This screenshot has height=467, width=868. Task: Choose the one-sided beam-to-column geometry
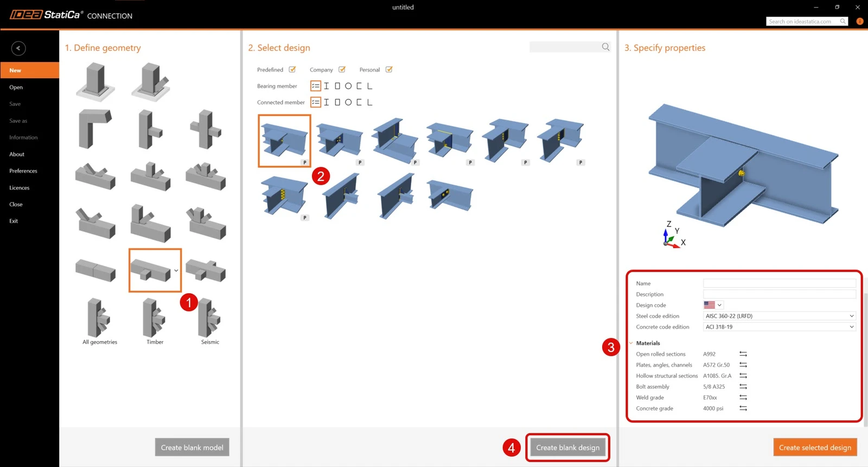coord(151,129)
